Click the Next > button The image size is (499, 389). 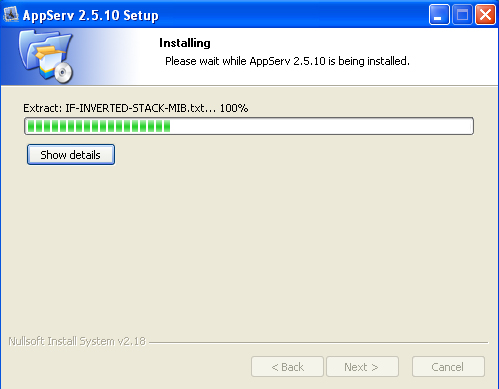pos(362,367)
